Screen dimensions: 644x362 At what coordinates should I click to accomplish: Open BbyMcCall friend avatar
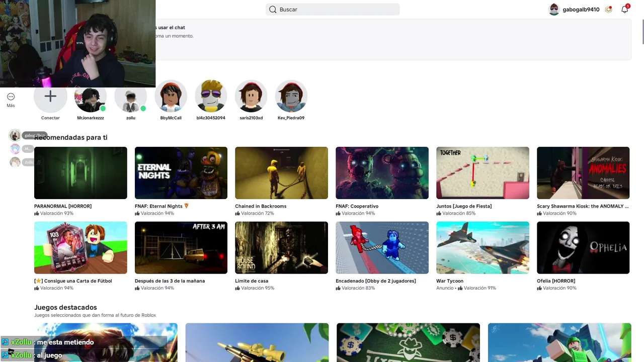[171, 96]
